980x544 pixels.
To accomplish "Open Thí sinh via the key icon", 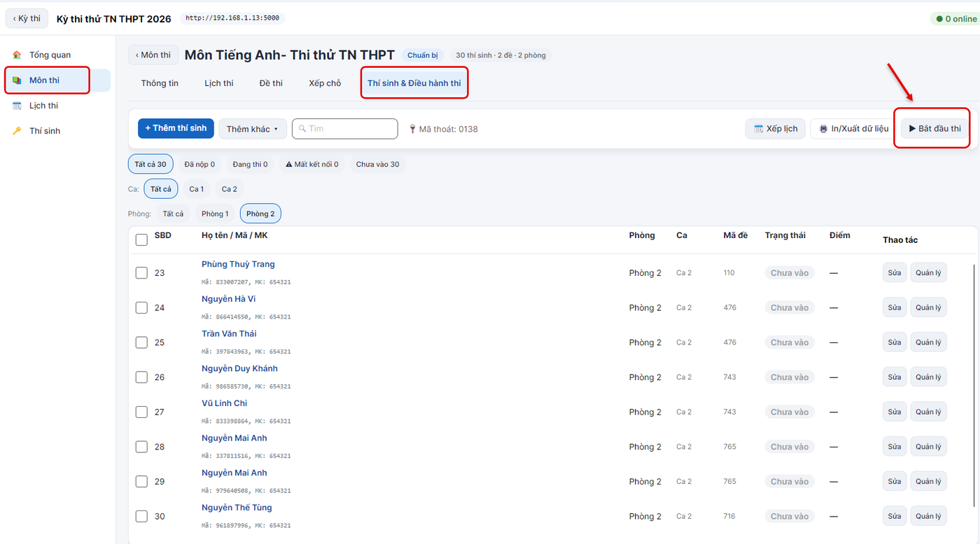I will pos(17,131).
